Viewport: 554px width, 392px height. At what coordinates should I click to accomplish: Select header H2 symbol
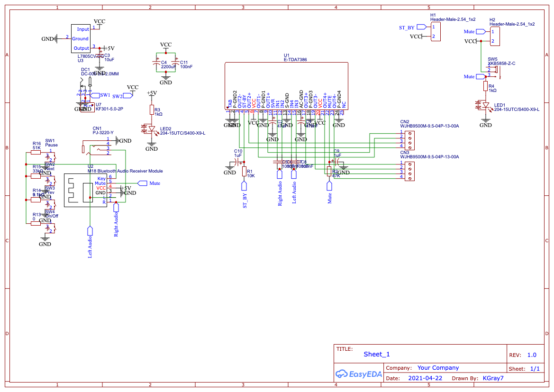coord(495,36)
